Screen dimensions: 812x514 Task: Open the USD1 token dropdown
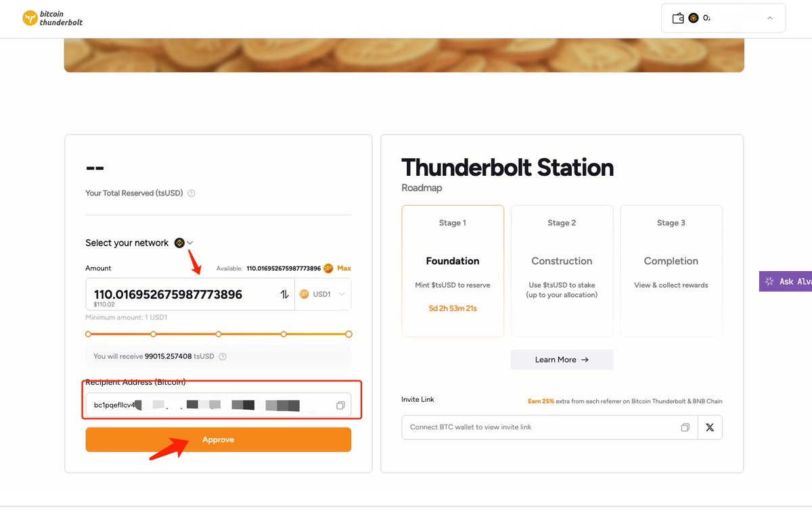coord(323,294)
